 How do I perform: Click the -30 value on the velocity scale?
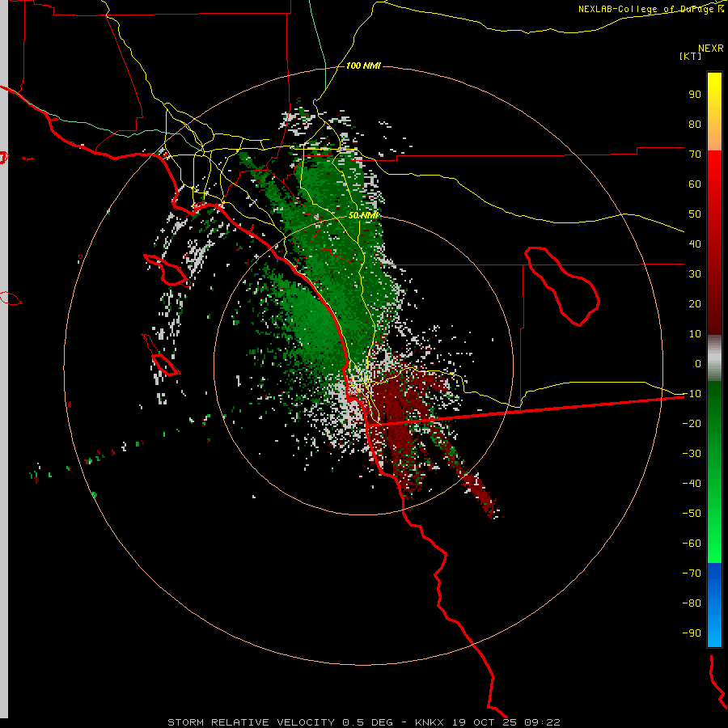click(x=692, y=454)
